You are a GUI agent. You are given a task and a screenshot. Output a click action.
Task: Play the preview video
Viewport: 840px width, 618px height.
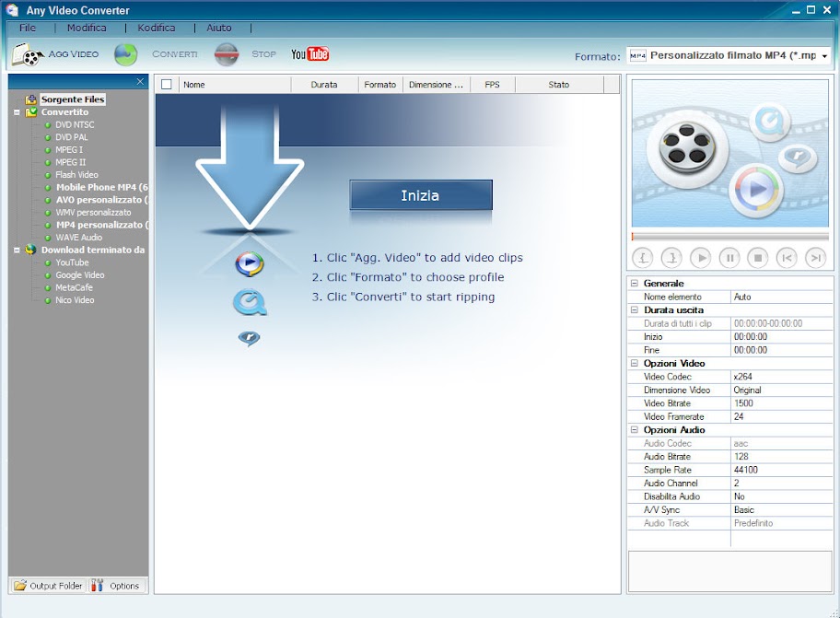pos(701,258)
